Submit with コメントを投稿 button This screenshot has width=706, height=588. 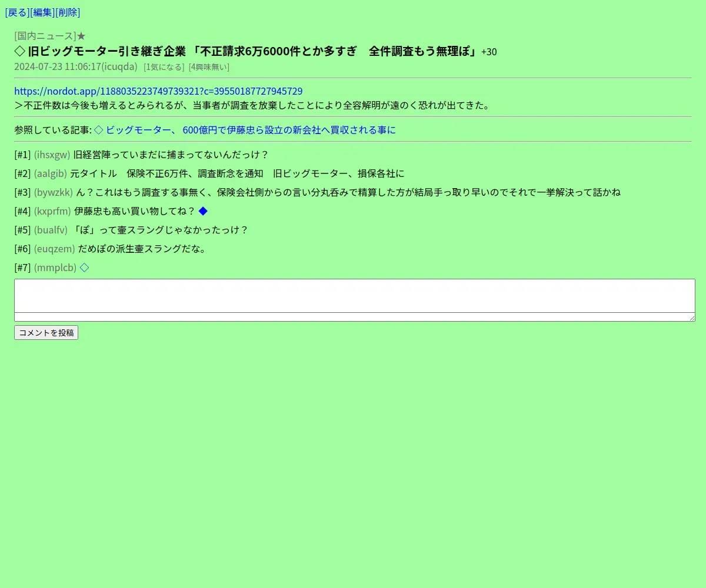[x=46, y=333]
